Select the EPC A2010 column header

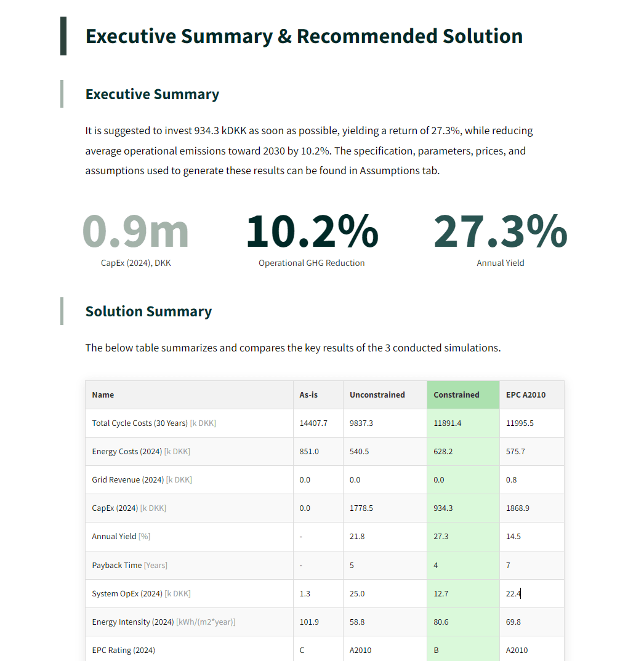[526, 395]
